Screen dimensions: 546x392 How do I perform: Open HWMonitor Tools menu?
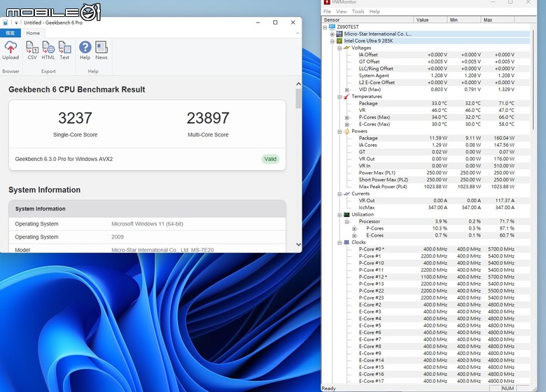click(358, 11)
